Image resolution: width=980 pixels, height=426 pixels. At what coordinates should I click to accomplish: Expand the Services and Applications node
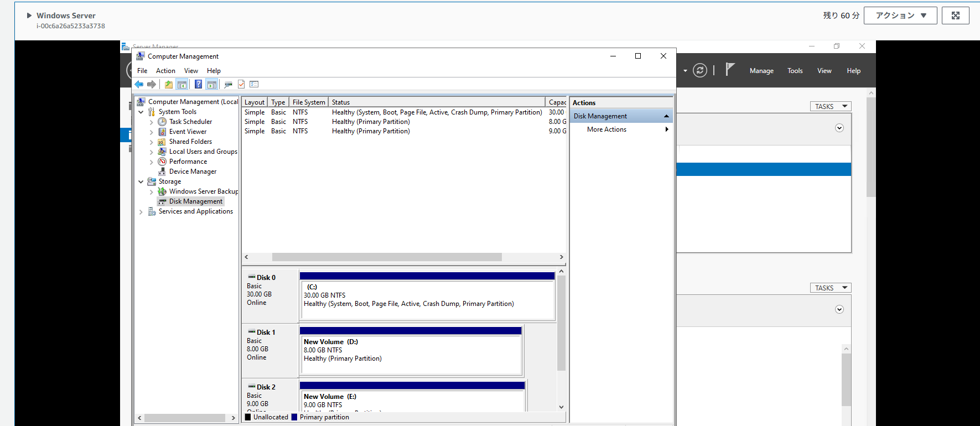[x=141, y=211]
